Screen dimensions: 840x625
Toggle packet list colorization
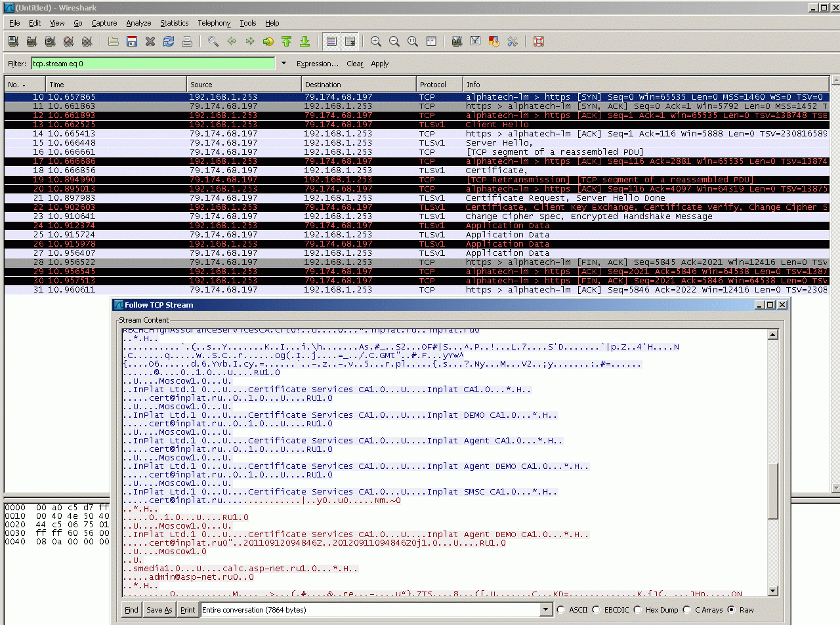(332, 41)
